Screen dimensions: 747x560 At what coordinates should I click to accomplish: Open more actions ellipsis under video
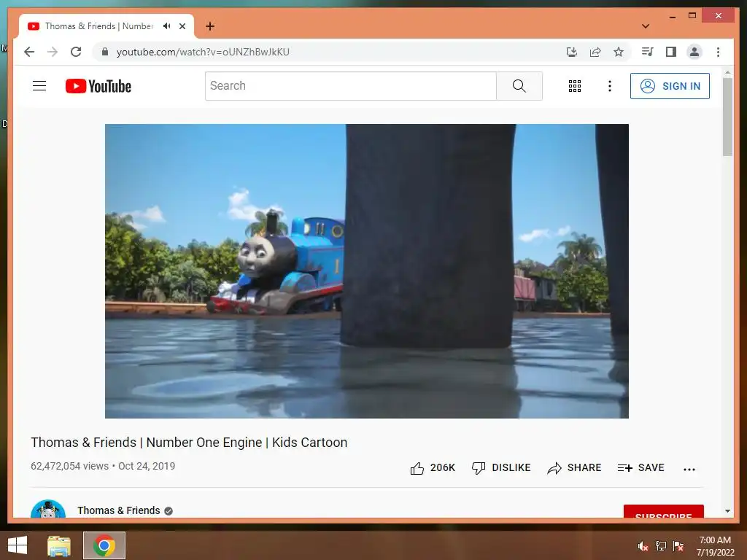click(689, 469)
